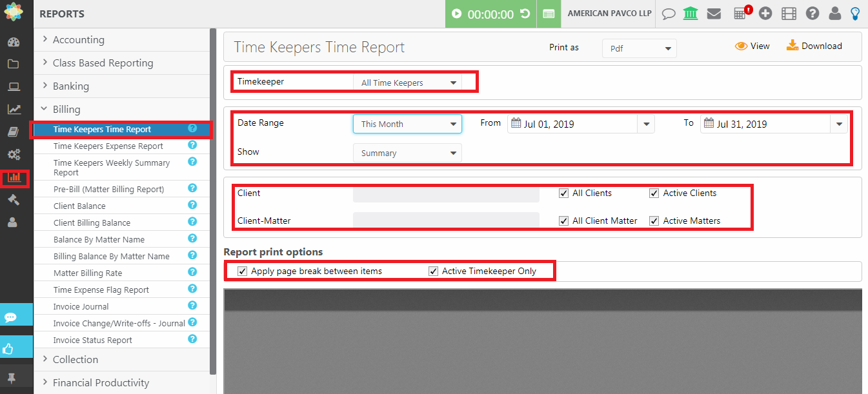Viewport: 868px width, 394px height.
Task: Uncheck the All Clients checkbox
Action: (x=563, y=193)
